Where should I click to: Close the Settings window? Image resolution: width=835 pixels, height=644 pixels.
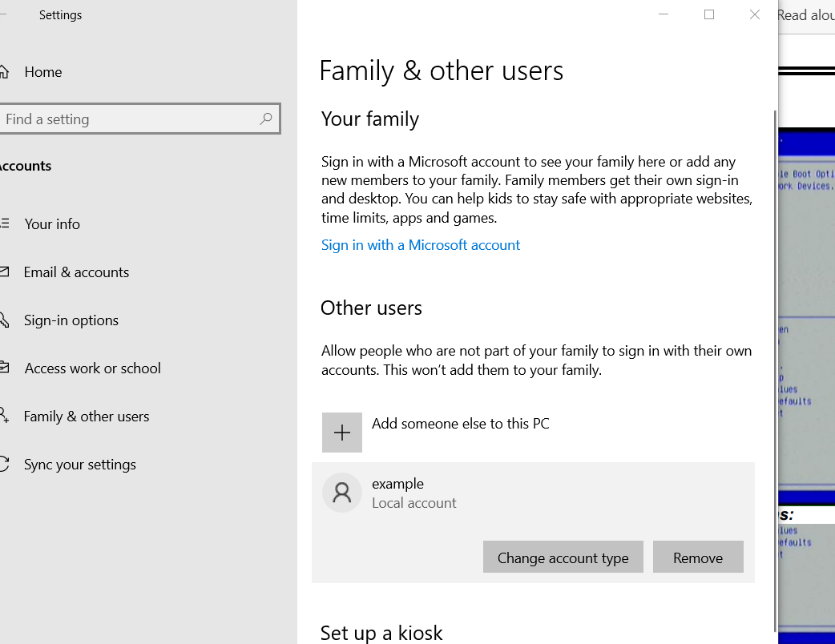coord(755,15)
